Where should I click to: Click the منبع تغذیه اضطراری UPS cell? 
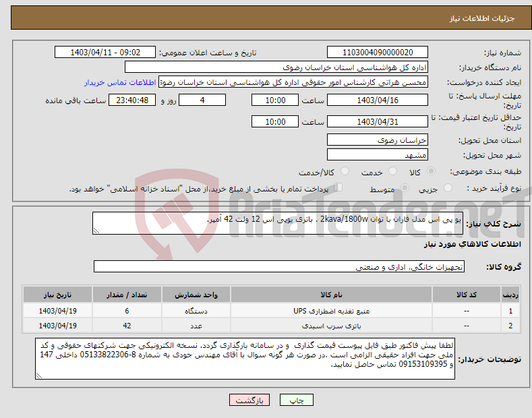pyautogui.click(x=331, y=311)
